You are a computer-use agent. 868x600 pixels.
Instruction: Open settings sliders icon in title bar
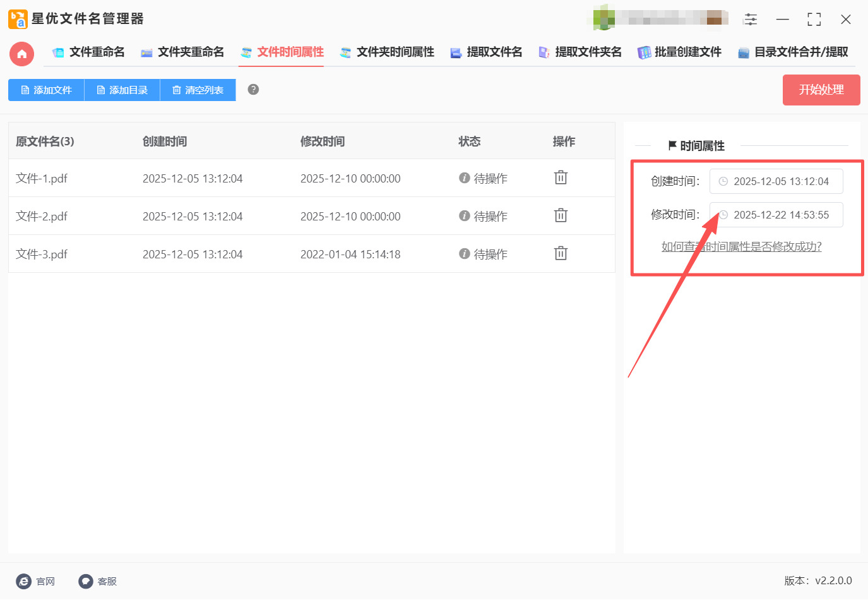coord(751,20)
